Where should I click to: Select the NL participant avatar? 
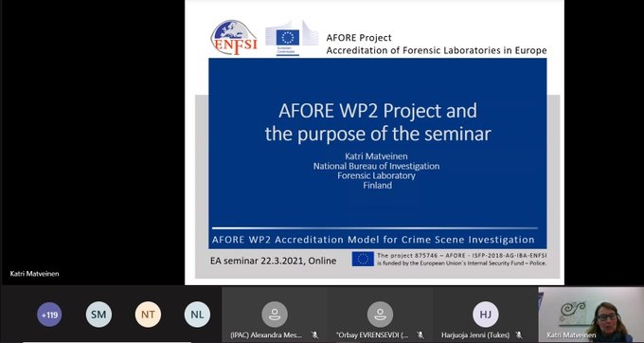pos(197,315)
